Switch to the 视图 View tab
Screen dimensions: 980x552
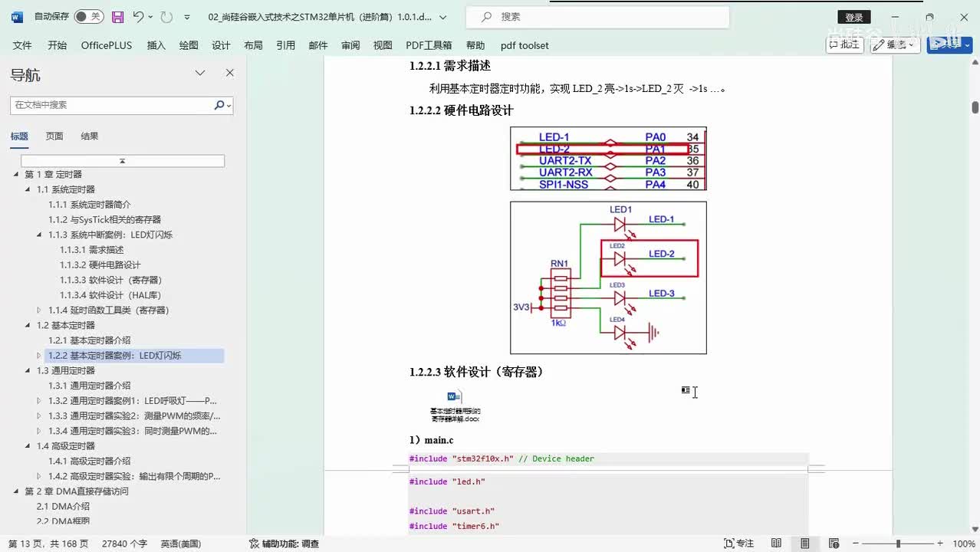point(383,45)
